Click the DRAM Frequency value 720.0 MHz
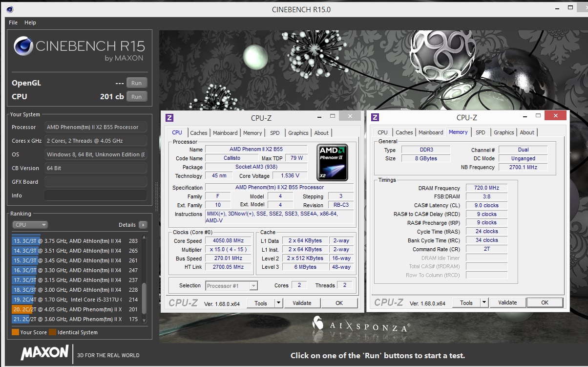The width and height of the screenshot is (588, 367). tap(486, 188)
